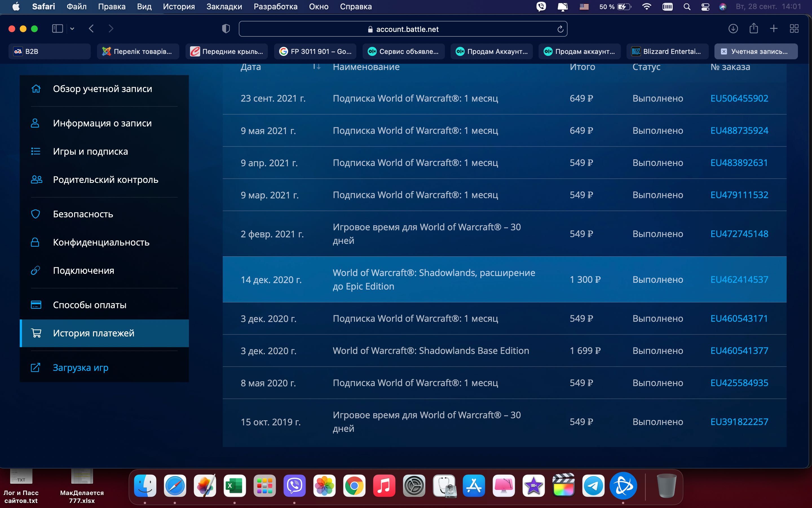The height and width of the screenshot is (508, 812).
Task: Open "Безопасность" security section
Action: [x=104, y=214]
